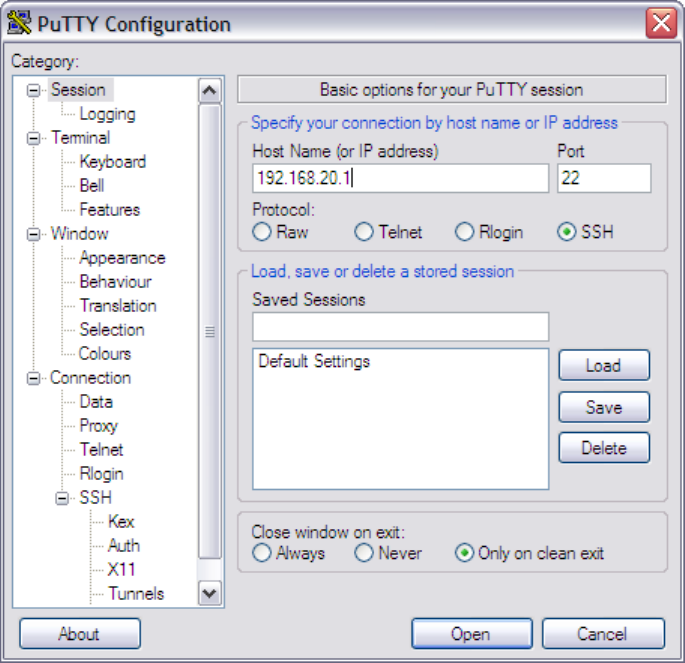Open the Appearance category

122,258
